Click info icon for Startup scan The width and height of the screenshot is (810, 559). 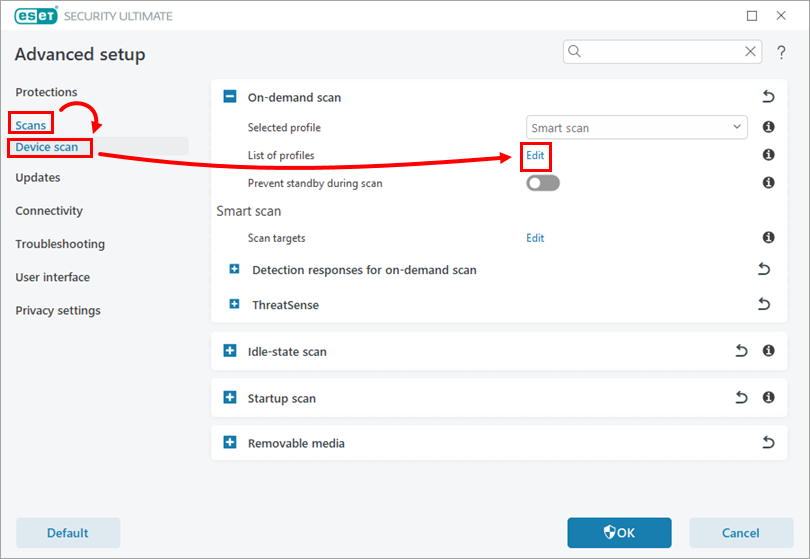point(768,397)
